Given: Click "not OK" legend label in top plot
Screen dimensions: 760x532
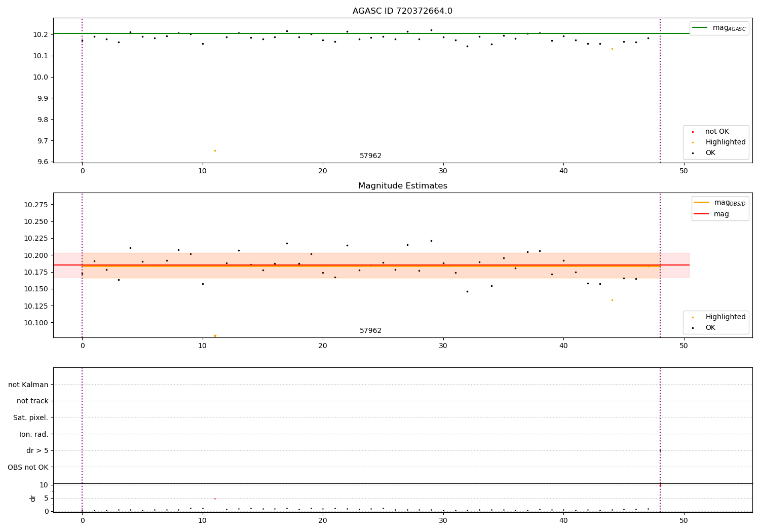Looking at the screenshot, I should [717, 132].
